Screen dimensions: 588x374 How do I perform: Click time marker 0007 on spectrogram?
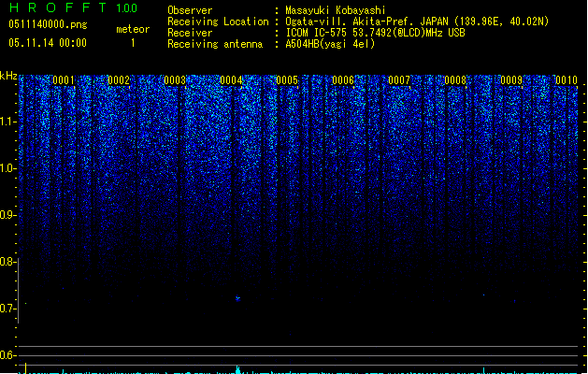pyautogui.click(x=399, y=80)
